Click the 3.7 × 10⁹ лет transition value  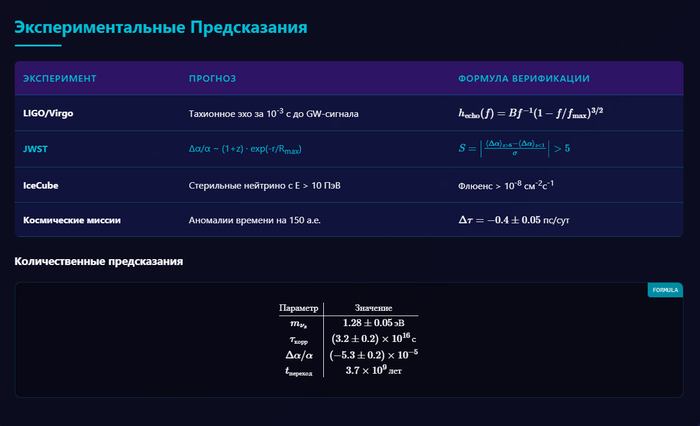pyautogui.click(x=373, y=371)
